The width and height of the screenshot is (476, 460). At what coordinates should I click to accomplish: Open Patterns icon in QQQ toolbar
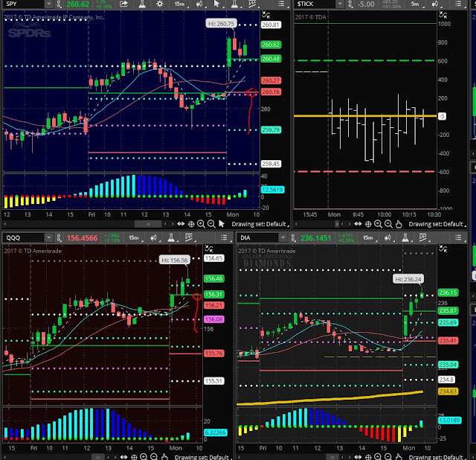click(188, 237)
